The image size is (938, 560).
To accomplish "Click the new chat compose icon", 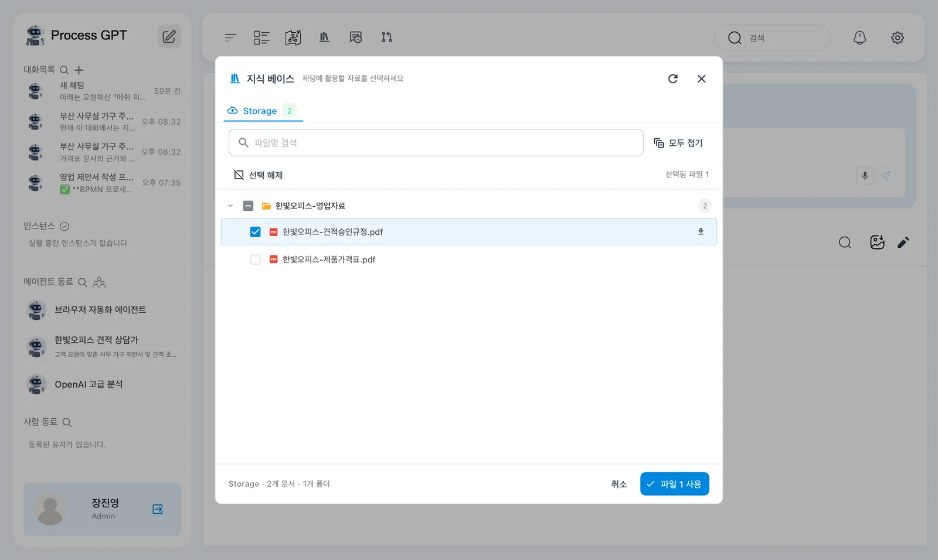I will (169, 36).
